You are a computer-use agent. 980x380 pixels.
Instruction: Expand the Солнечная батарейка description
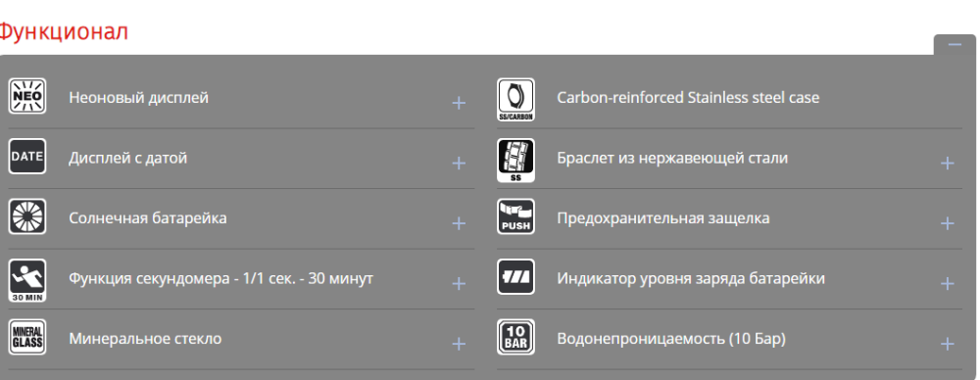tap(459, 223)
